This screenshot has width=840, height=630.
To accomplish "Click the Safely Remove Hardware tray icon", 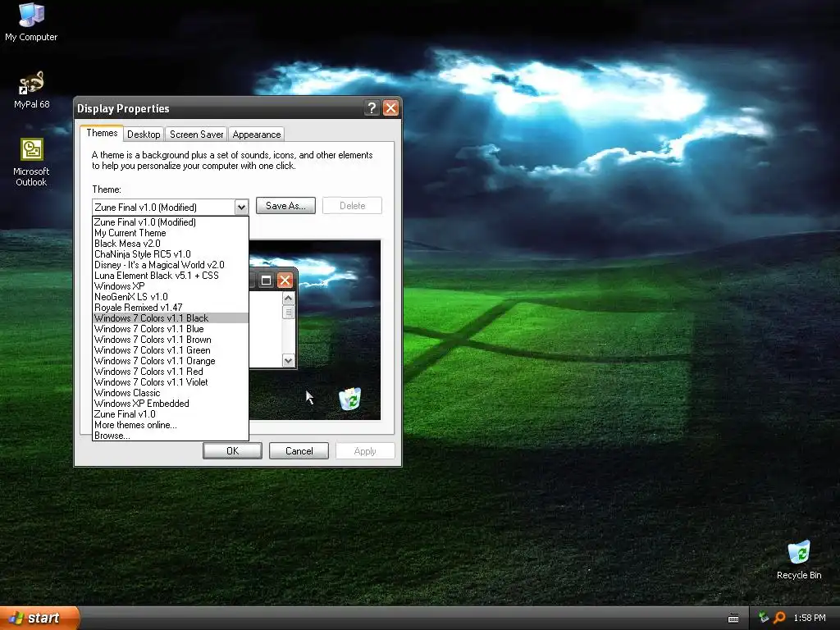I will [x=764, y=618].
